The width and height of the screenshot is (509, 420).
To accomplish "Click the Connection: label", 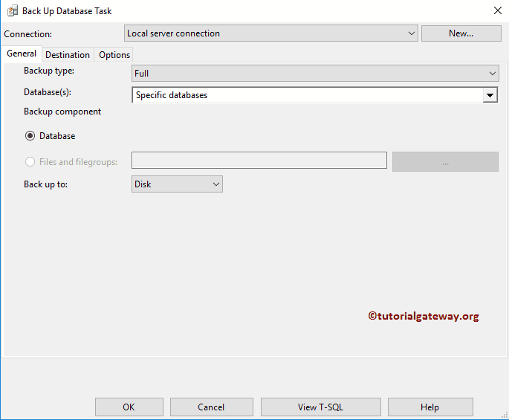I will click(x=28, y=34).
